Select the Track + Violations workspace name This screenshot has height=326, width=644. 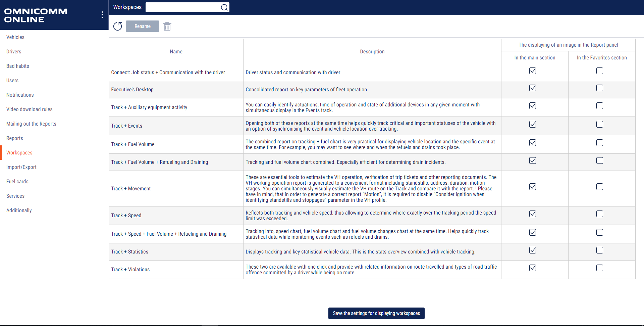pyautogui.click(x=130, y=270)
